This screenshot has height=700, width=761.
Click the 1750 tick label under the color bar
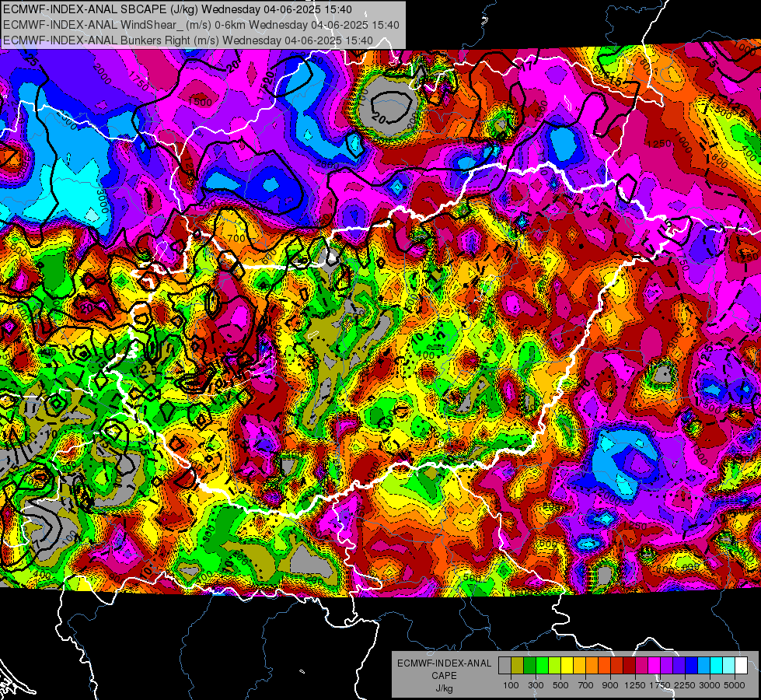tap(660, 685)
